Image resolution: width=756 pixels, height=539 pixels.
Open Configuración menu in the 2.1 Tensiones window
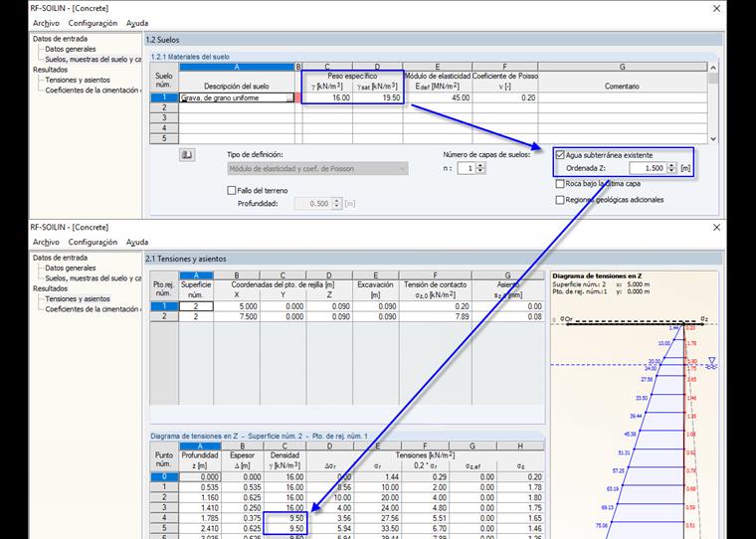point(93,242)
